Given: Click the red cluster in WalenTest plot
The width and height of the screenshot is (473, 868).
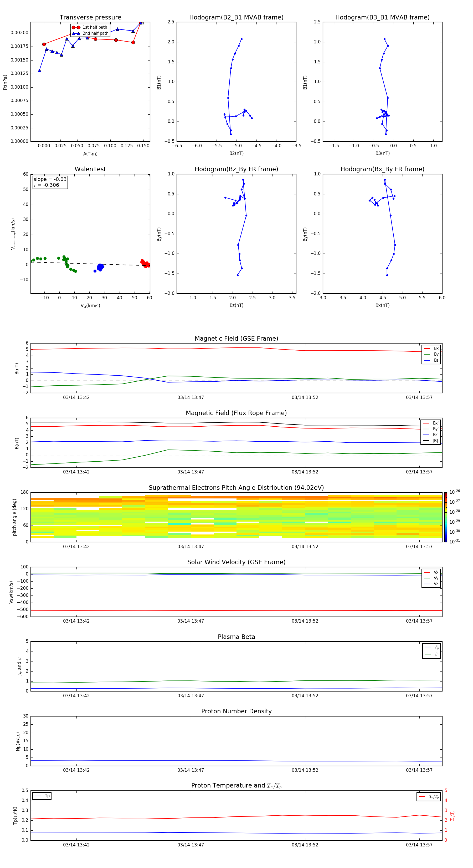Looking at the screenshot, I should click(145, 263).
